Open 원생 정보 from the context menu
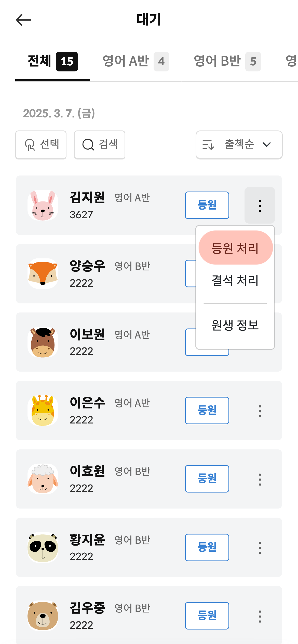This screenshot has width=298, height=644. (235, 325)
